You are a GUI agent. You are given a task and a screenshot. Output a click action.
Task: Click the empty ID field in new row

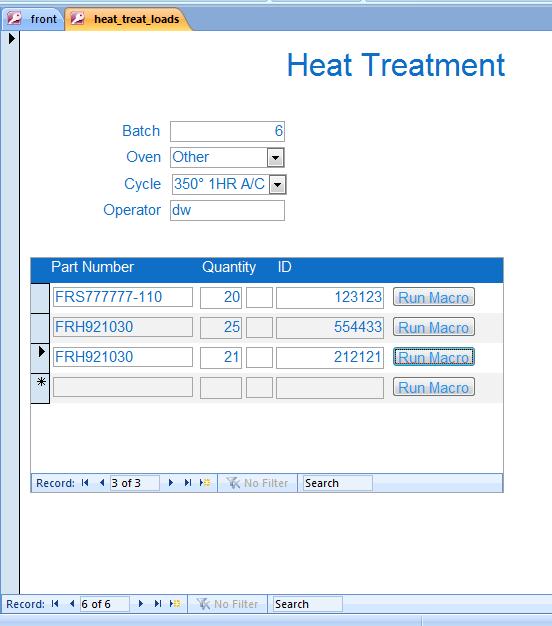(330, 388)
